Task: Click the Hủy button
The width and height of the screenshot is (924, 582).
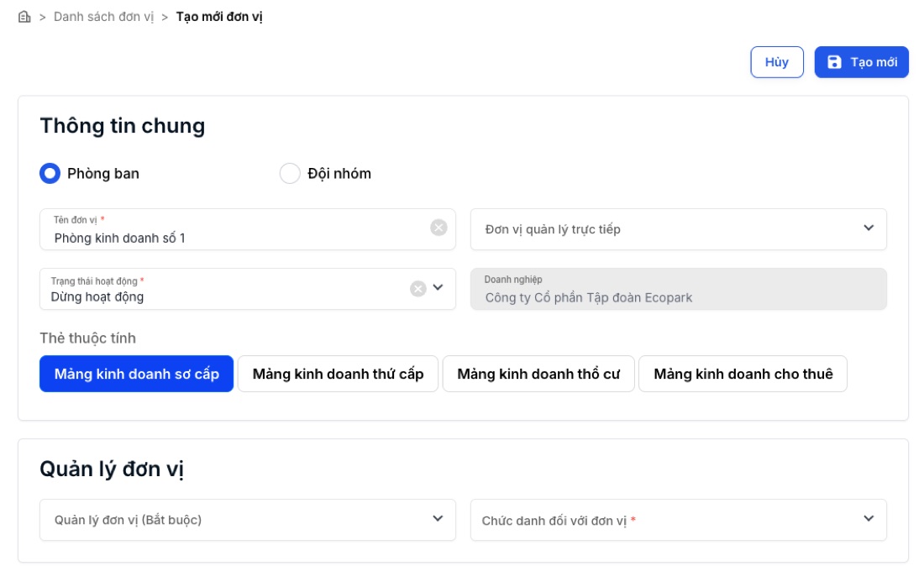Action: [x=777, y=62]
